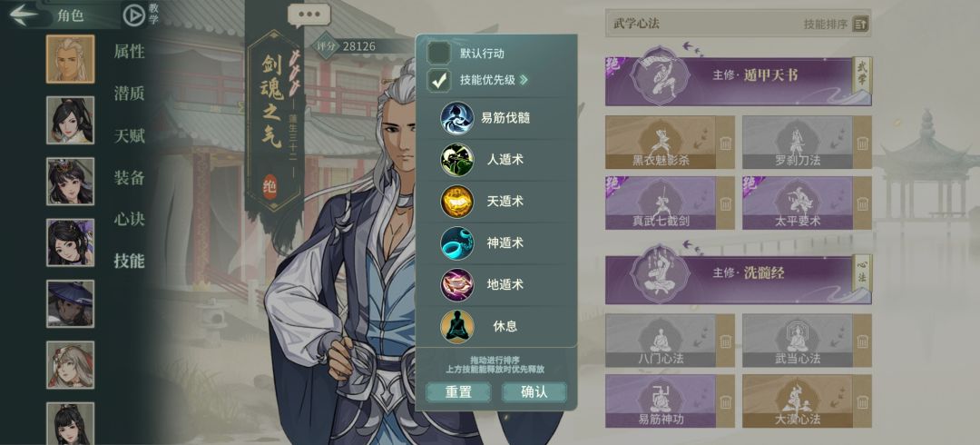The image size is (980, 445).
Task: Switch to the 属性 tab
Action: pos(130,52)
